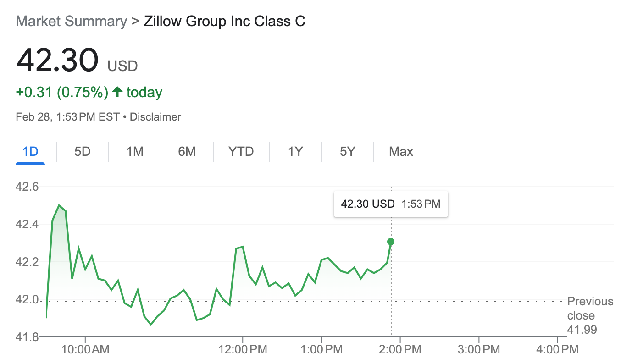
Task: View the 1Y chart range
Action: pos(295,151)
